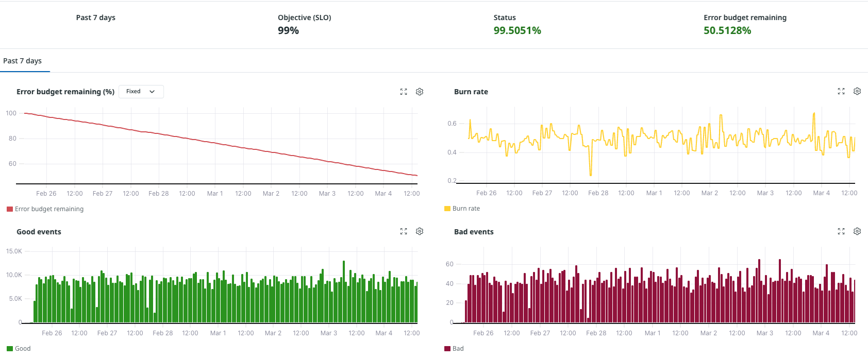This screenshot has width=868, height=360.
Task: Click the chevron arrow beside Fixed
Action: (152, 92)
